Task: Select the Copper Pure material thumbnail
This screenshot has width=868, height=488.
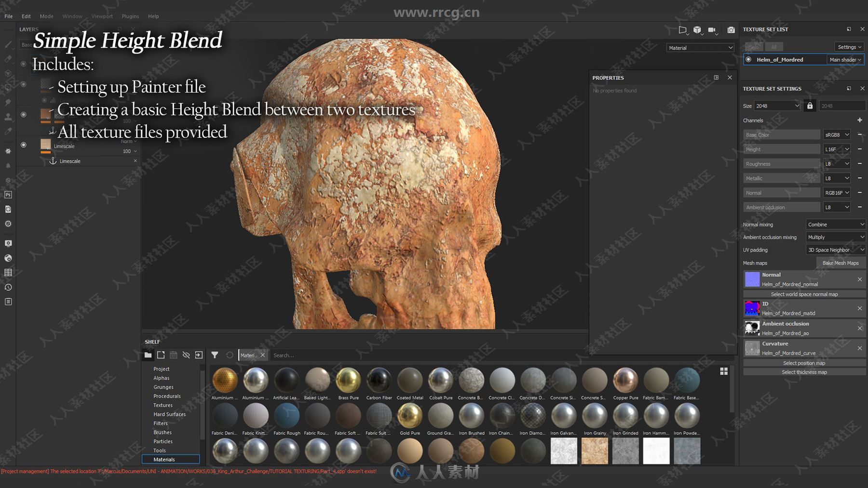Action: pyautogui.click(x=625, y=381)
